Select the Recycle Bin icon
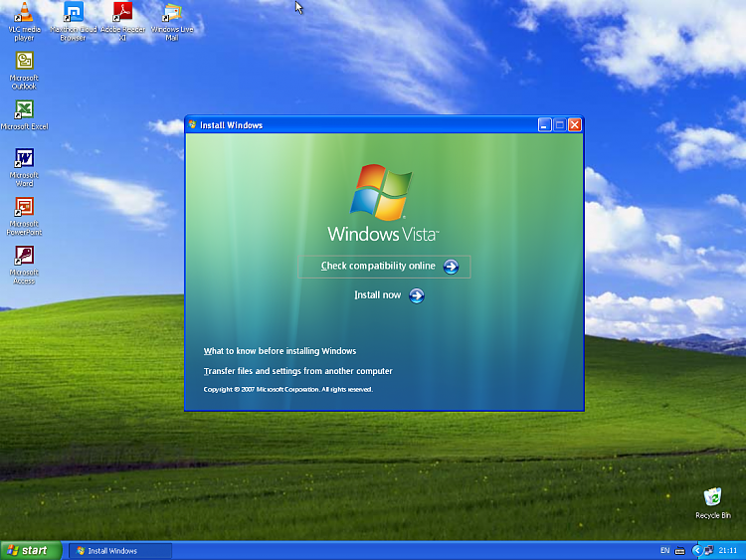The image size is (746, 560). pyautogui.click(x=713, y=503)
